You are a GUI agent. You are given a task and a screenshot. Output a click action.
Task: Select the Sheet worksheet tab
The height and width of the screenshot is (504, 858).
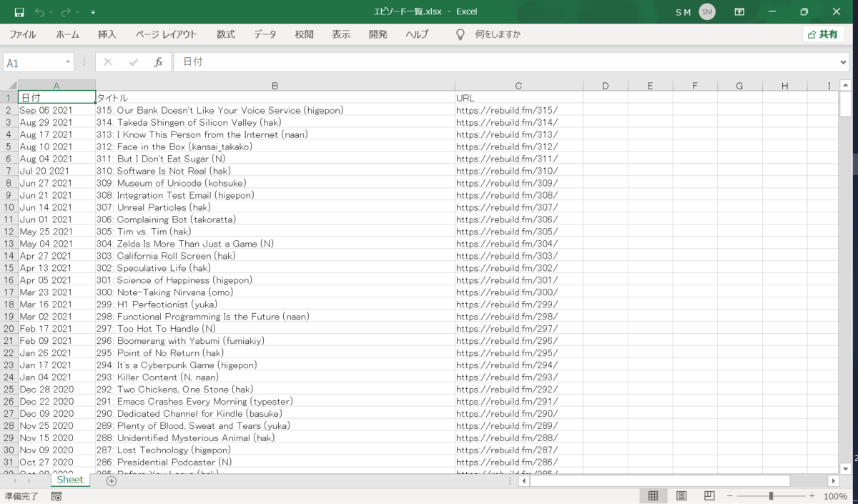point(70,480)
